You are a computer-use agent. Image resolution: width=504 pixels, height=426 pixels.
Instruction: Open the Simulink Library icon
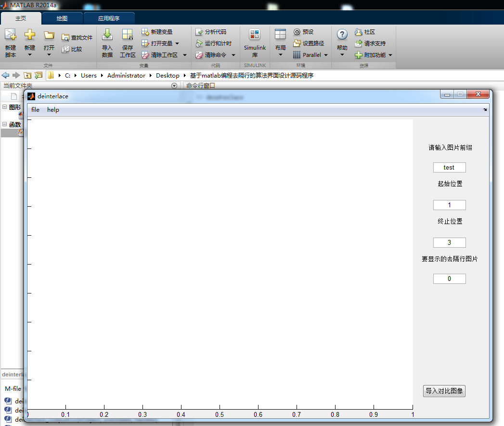point(255,35)
